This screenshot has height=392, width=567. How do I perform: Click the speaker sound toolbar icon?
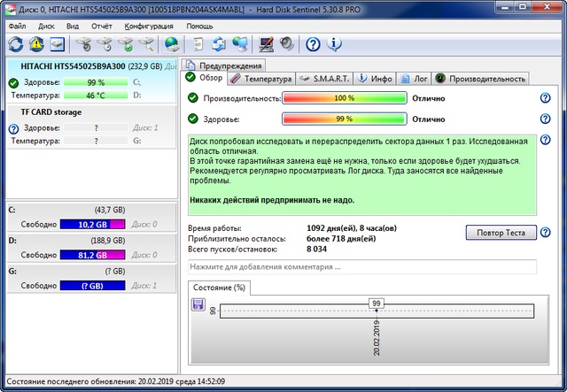coord(285,44)
